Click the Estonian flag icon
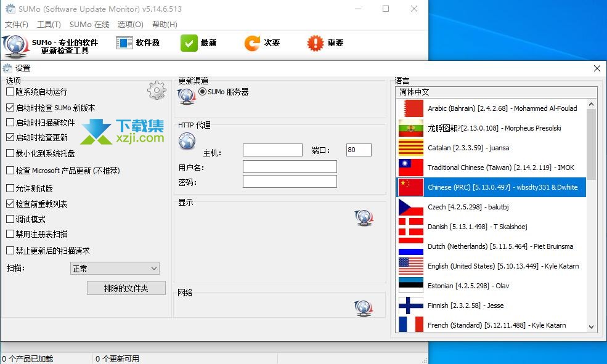The height and width of the screenshot is (364, 607). click(x=411, y=286)
